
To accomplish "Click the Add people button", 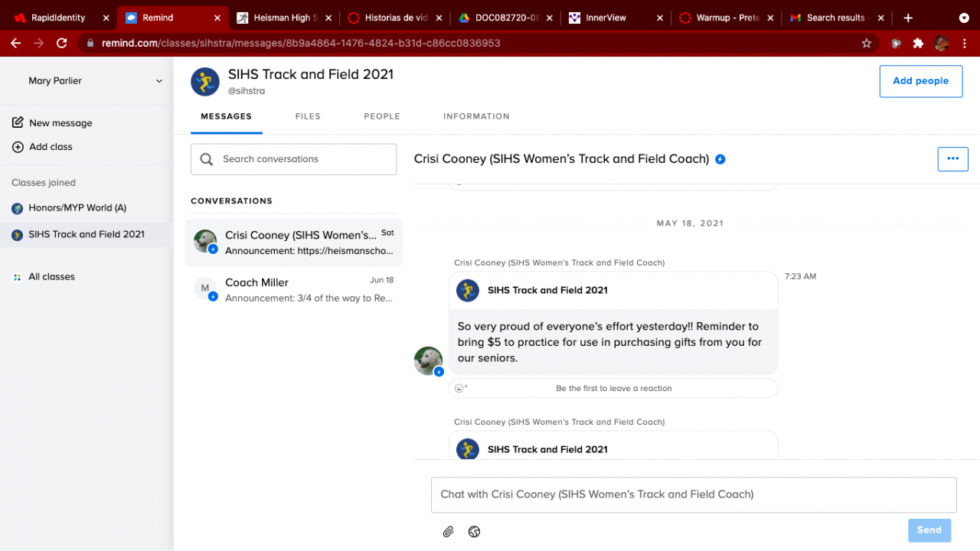I will [x=921, y=81].
